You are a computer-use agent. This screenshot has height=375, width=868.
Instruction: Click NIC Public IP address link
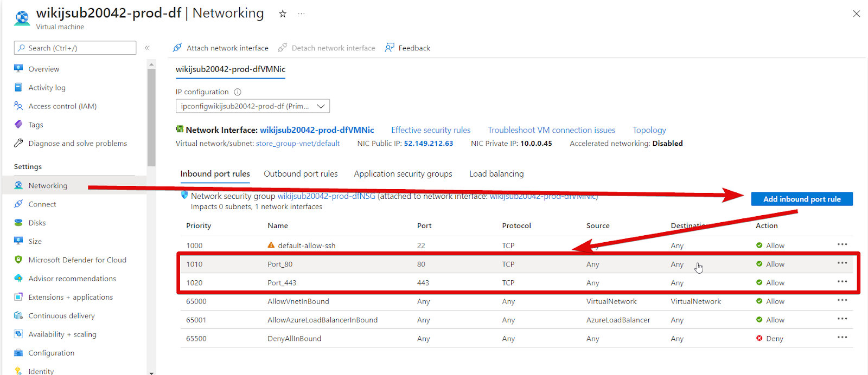tap(429, 144)
